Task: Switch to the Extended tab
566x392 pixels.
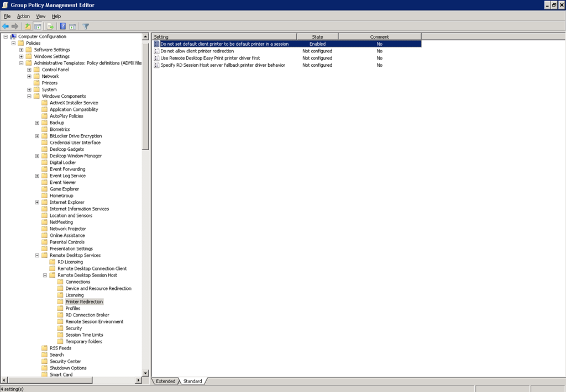Action: coord(166,381)
